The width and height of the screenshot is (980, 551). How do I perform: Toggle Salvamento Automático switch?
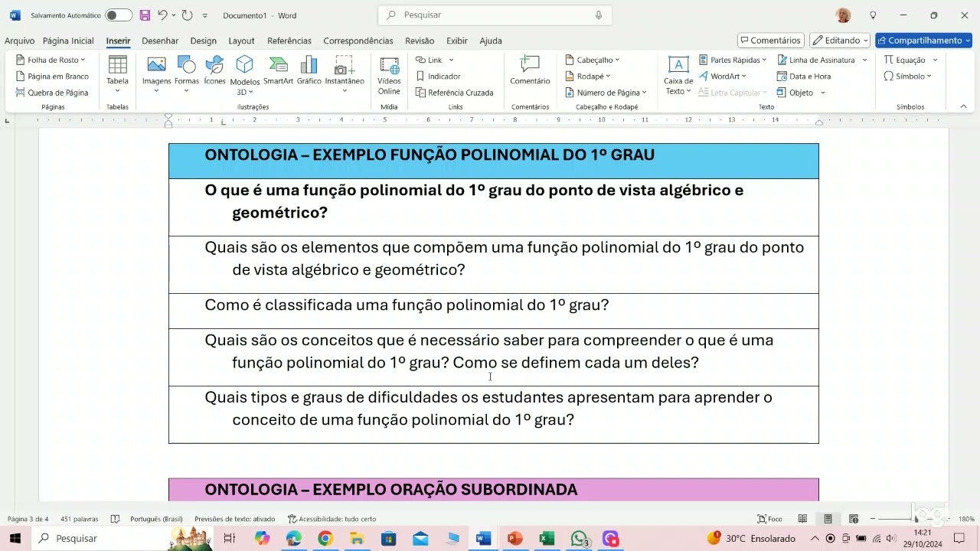coord(119,15)
